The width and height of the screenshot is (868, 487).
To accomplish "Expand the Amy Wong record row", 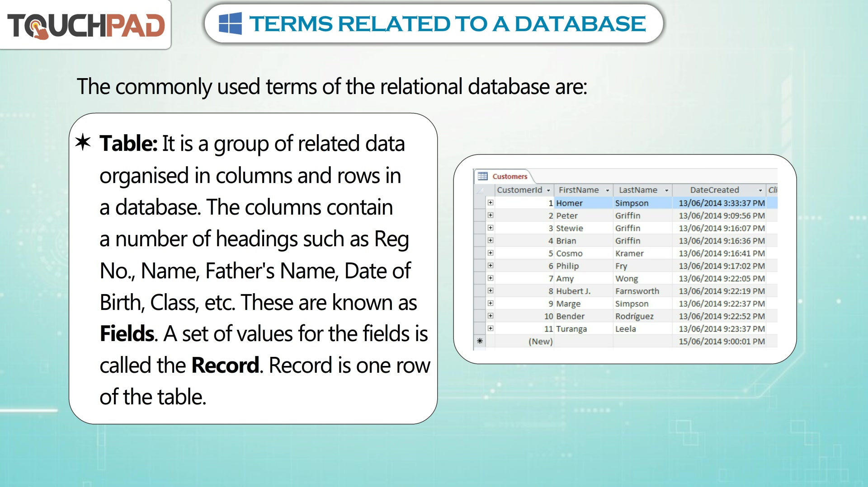I will click(x=491, y=278).
